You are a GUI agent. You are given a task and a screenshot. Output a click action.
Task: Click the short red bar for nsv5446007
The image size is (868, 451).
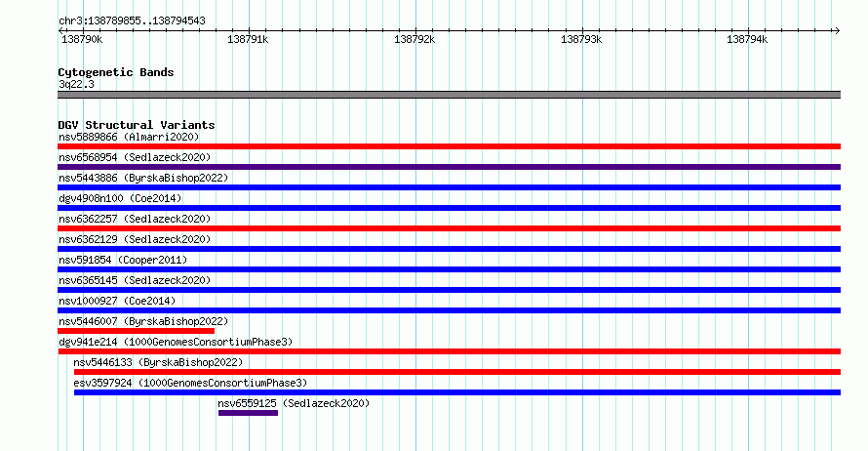[137, 331]
